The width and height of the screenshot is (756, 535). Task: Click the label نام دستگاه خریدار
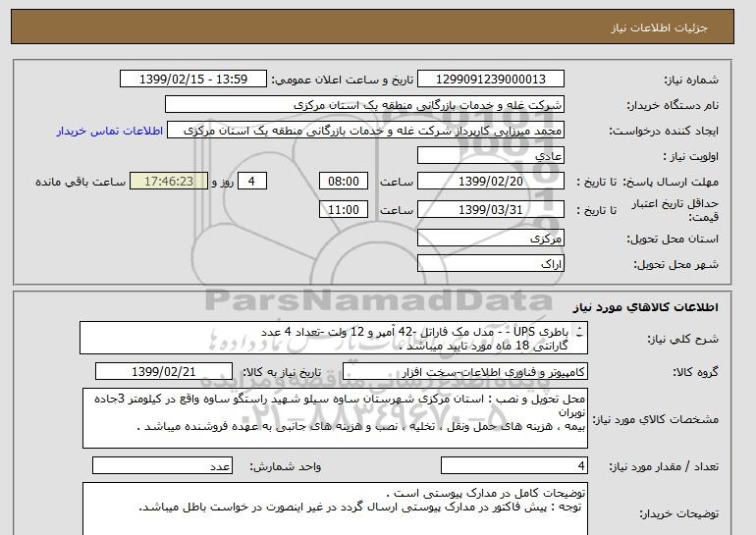click(x=674, y=105)
